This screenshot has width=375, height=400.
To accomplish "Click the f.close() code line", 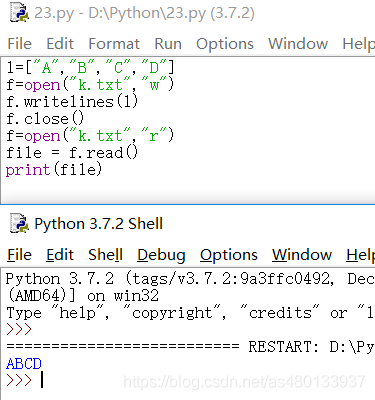I will (45, 119).
